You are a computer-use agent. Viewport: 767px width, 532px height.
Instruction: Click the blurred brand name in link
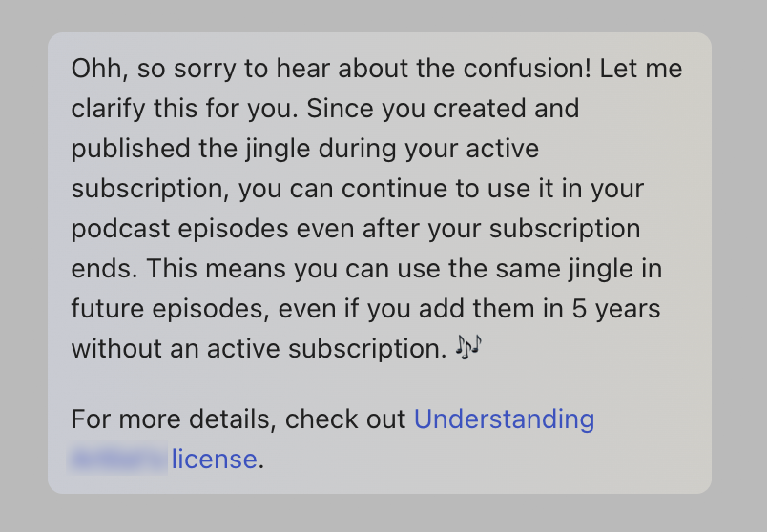(x=117, y=459)
